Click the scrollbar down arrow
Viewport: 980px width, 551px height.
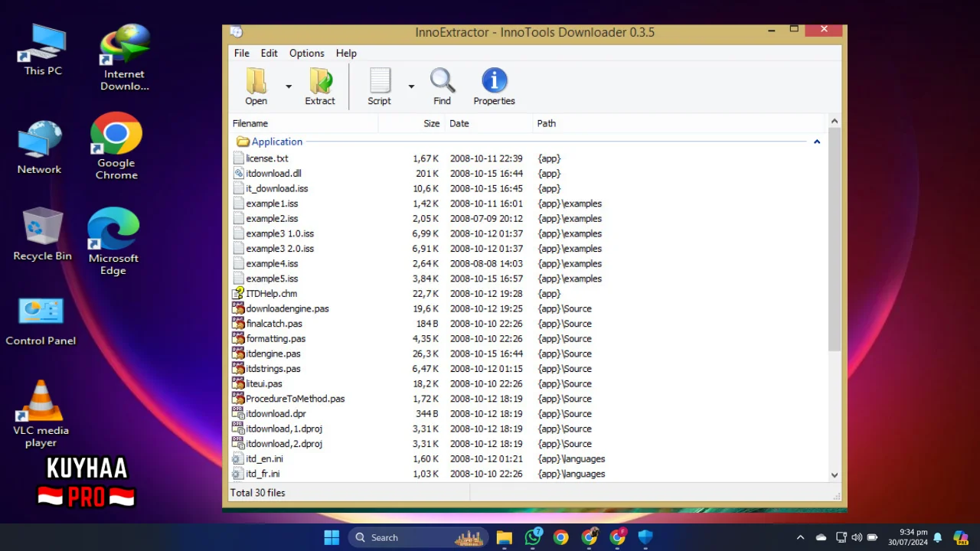(x=835, y=474)
